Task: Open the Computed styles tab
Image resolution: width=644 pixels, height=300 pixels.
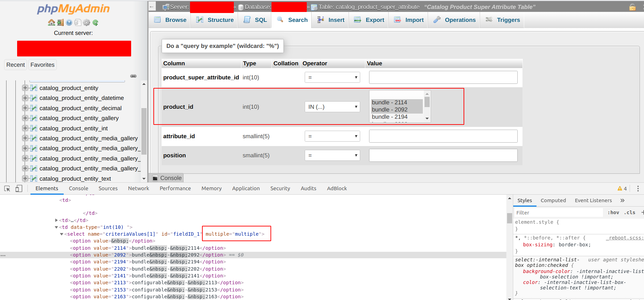Action: [553, 200]
